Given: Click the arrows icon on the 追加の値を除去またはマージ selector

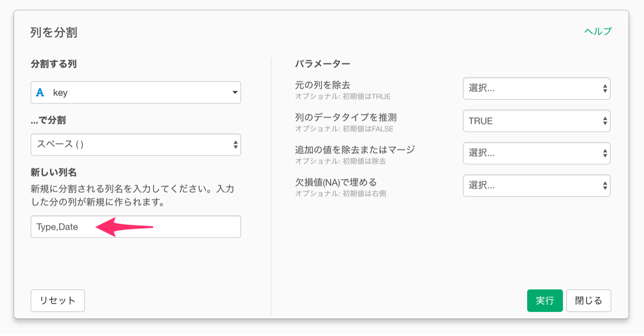Looking at the screenshot, I should coord(605,153).
